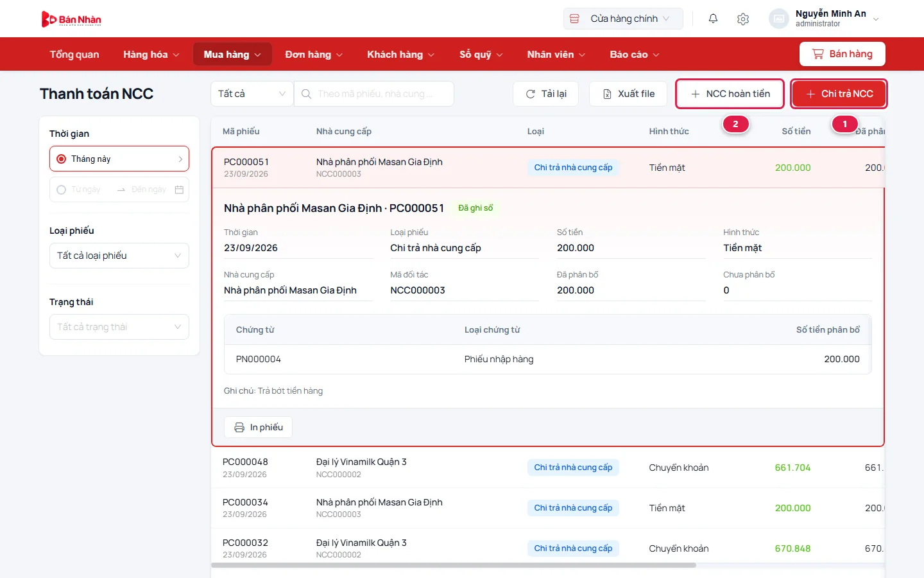924x578 pixels.
Task: Collapse the expanded PC000051 row
Action: coord(548,168)
